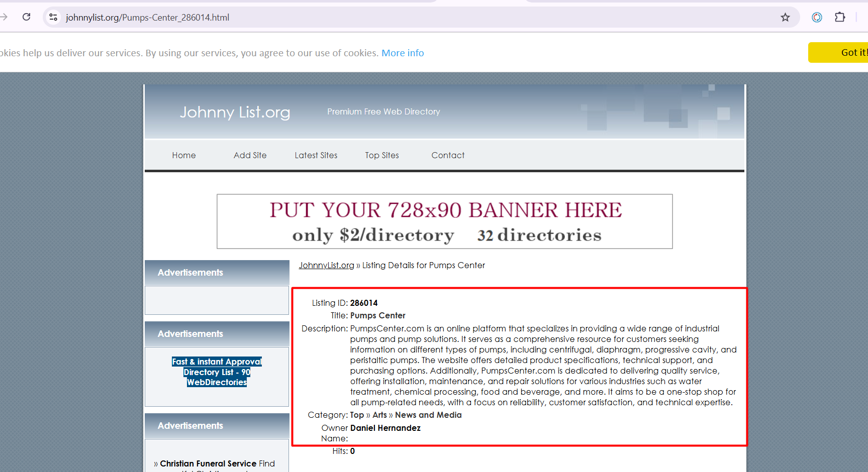This screenshot has width=868, height=472.
Task: Open the 728x90 banner advertisement
Action: [445, 221]
